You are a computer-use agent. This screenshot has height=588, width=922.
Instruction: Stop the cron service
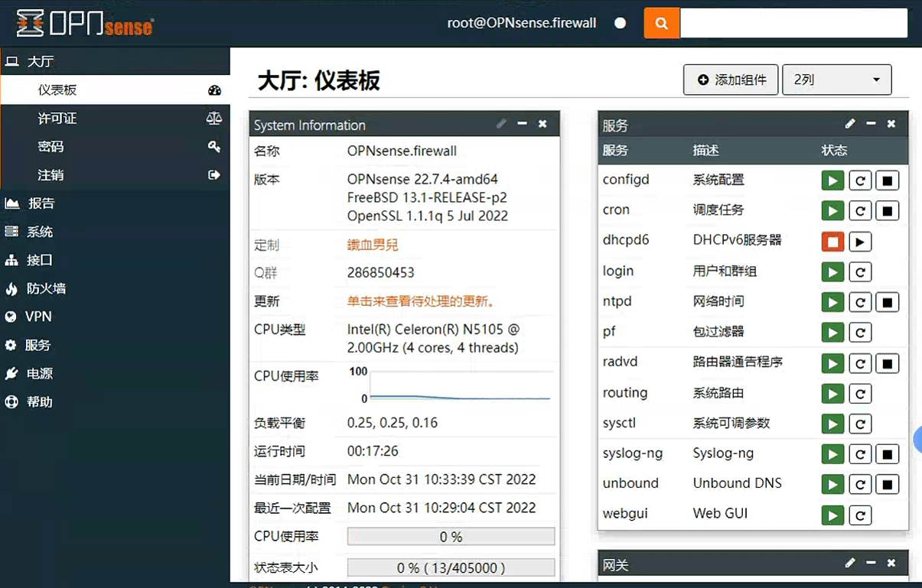[x=887, y=211]
